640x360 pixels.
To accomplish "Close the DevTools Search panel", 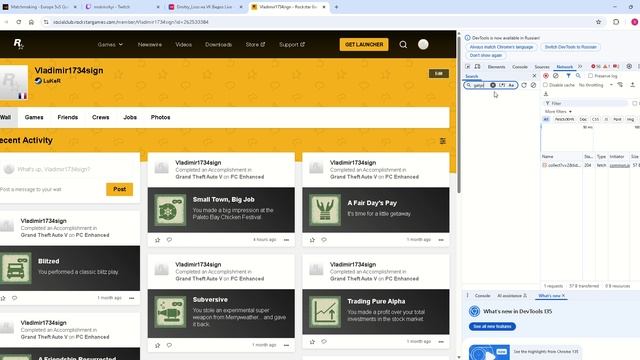I will (534, 76).
